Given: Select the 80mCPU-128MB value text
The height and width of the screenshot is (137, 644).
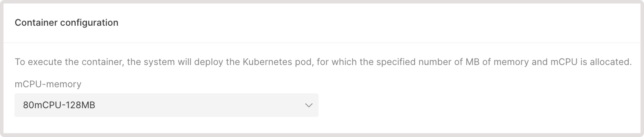Looking at the screenshot, I should (59, 105).
